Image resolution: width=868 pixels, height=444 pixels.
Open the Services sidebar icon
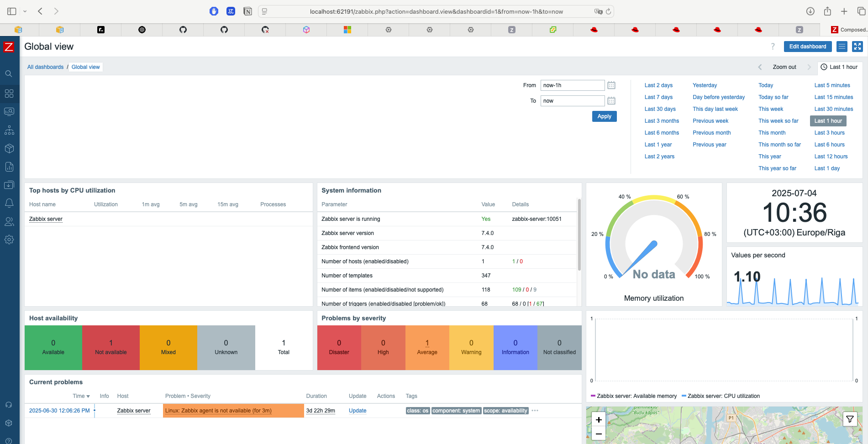9,130
